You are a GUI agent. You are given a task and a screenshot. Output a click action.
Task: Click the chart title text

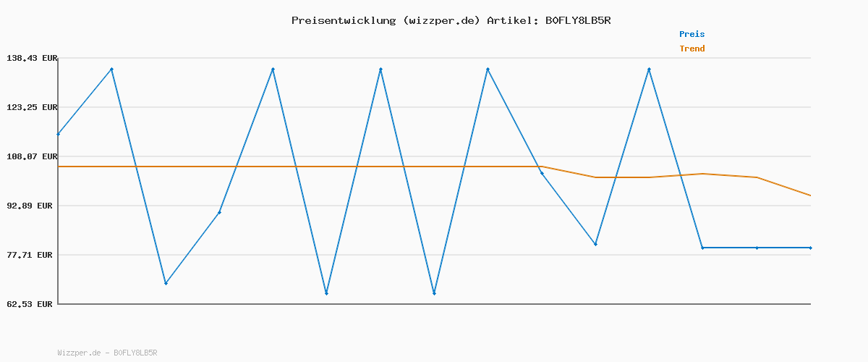coord(451,20)
